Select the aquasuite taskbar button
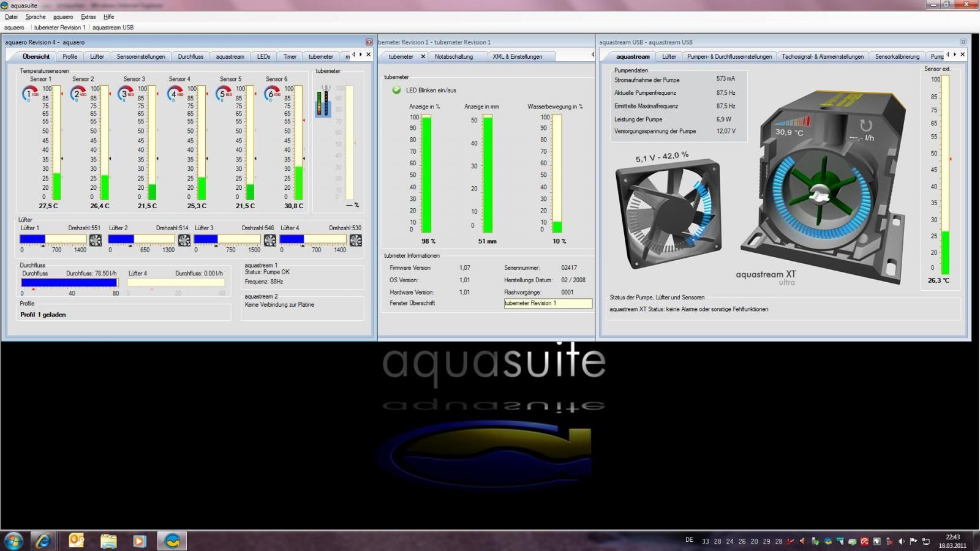This screenshot has width=980, height=551. click(x=172, y=541)
